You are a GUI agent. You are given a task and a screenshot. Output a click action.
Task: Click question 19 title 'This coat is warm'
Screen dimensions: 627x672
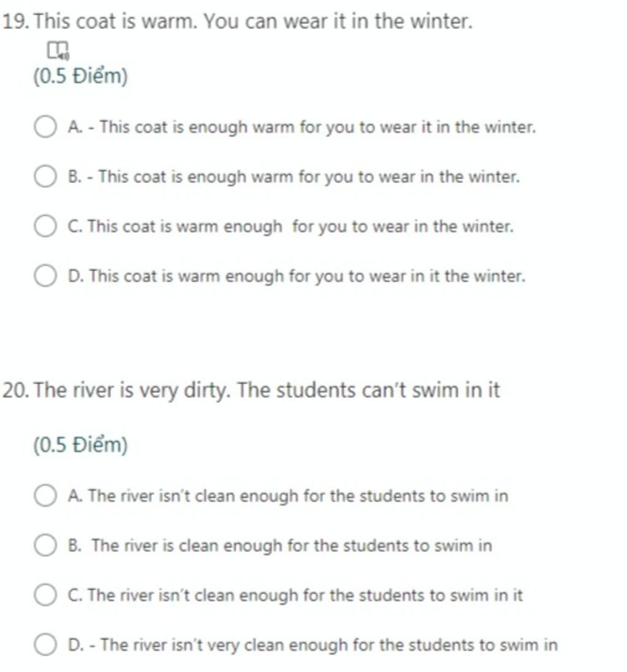point(238,21)
